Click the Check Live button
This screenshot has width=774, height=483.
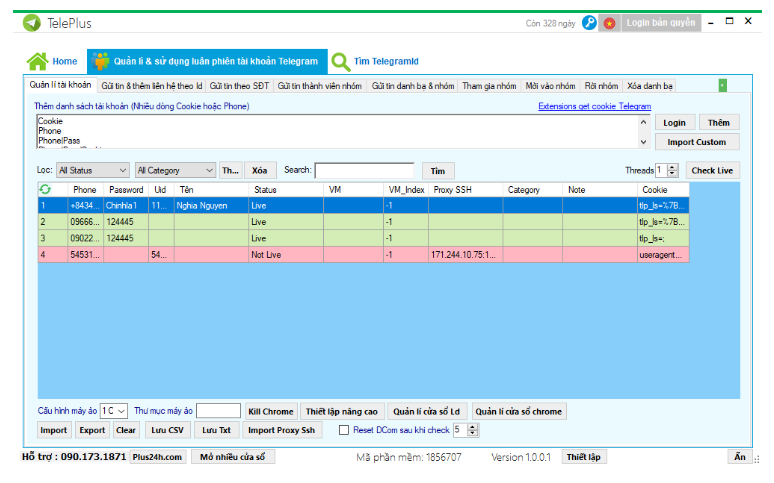[x=712, y=170]
